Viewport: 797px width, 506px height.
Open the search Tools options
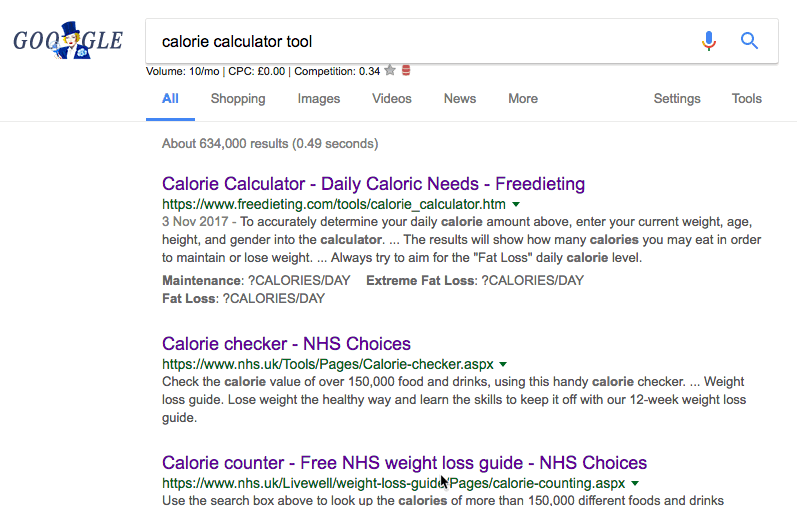747,99
